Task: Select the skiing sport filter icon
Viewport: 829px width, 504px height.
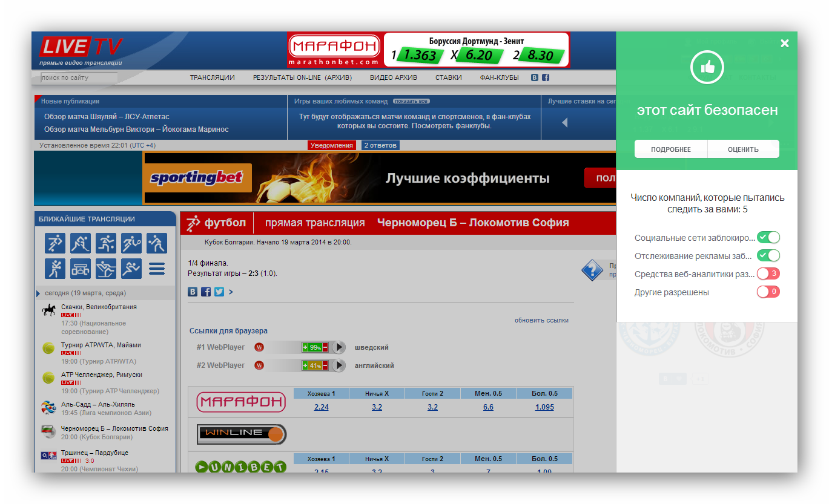Action: pos(106,269)
